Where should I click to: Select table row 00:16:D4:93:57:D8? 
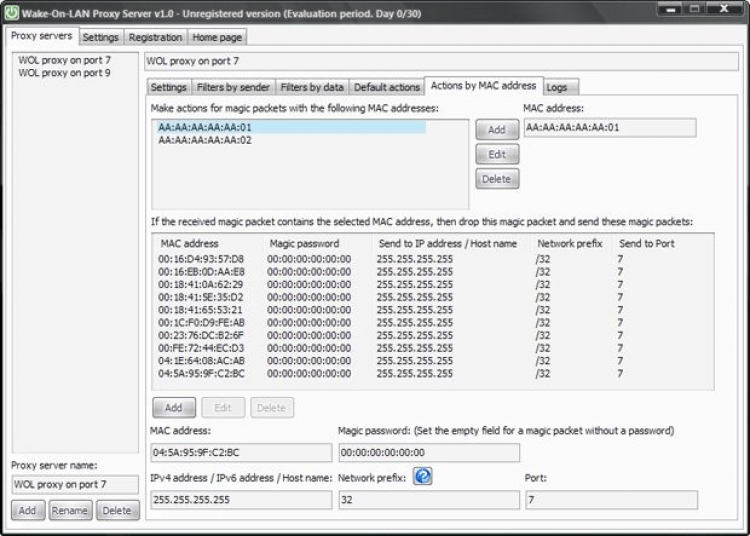[x=432, y=259]
